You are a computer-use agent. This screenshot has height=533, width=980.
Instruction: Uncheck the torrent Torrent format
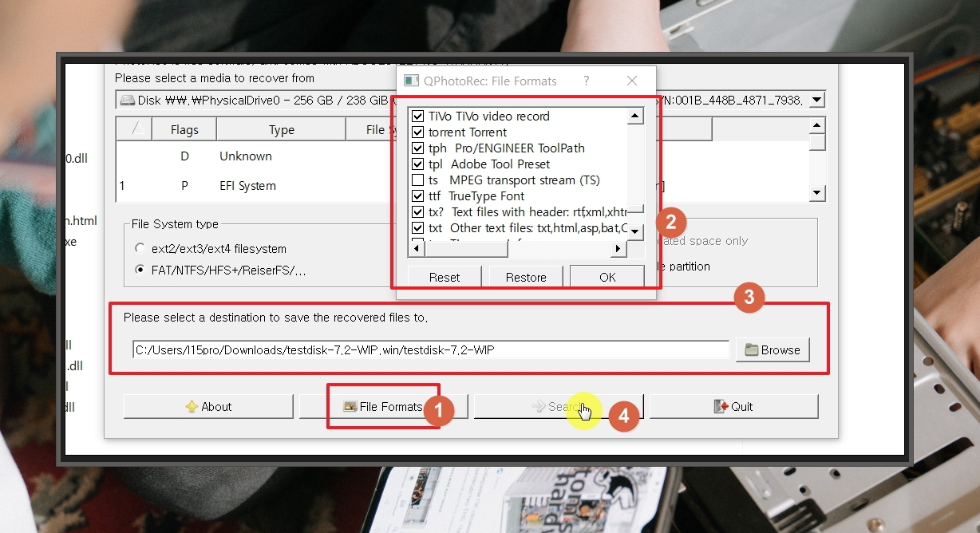coord(417,132)
